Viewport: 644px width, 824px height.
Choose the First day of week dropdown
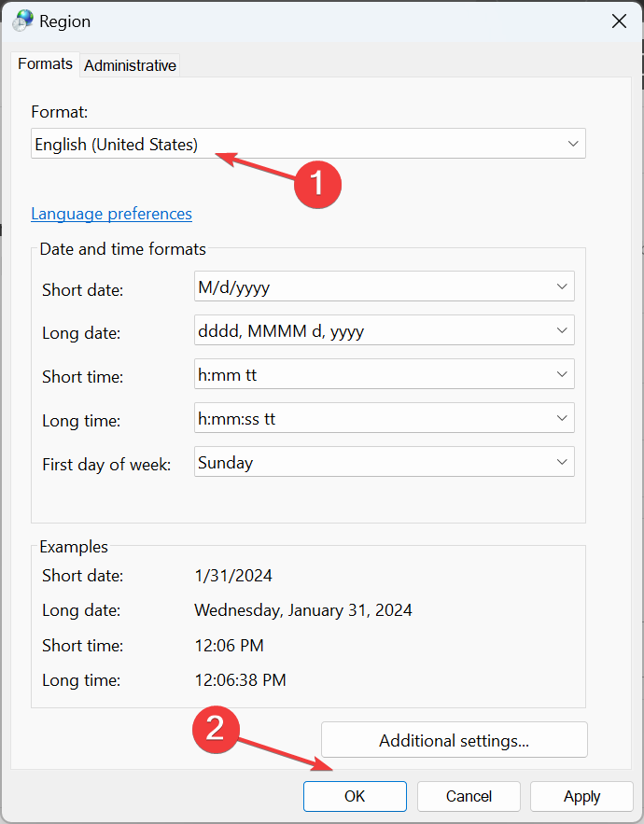384,462
